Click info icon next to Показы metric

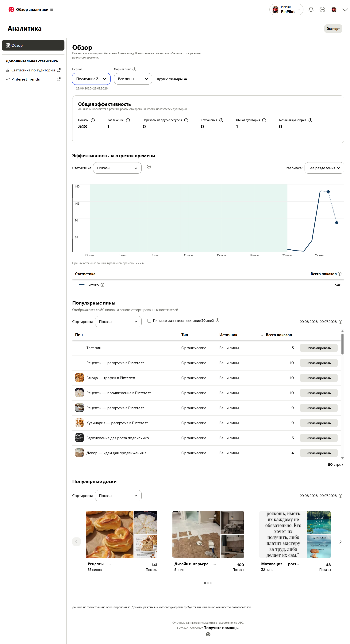93,120
